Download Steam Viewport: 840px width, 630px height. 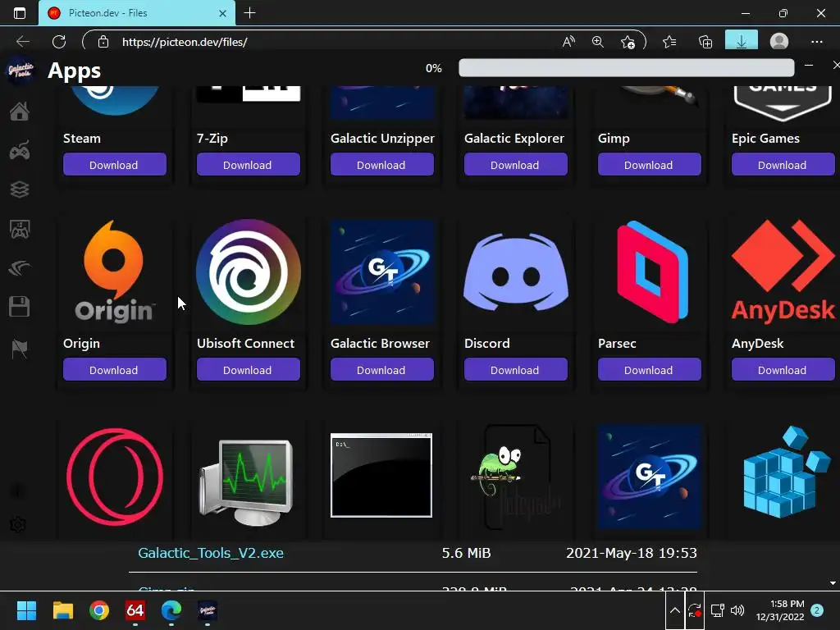click(115, 164)
